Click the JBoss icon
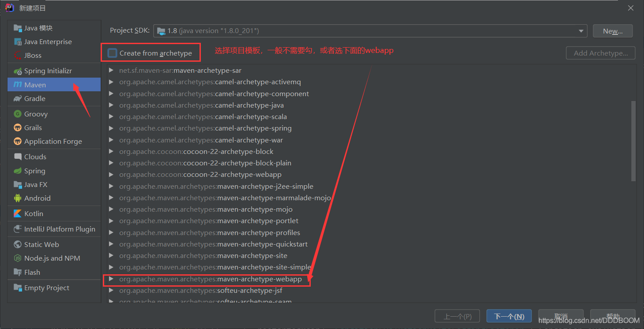The image size is (644, 329). [x=18, y=56]
